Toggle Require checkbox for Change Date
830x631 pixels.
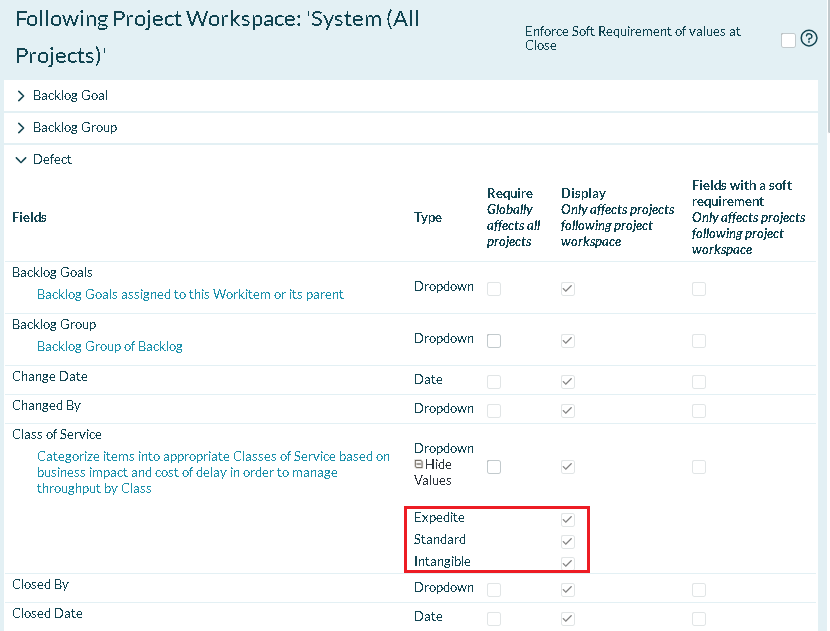coord(494,381)
